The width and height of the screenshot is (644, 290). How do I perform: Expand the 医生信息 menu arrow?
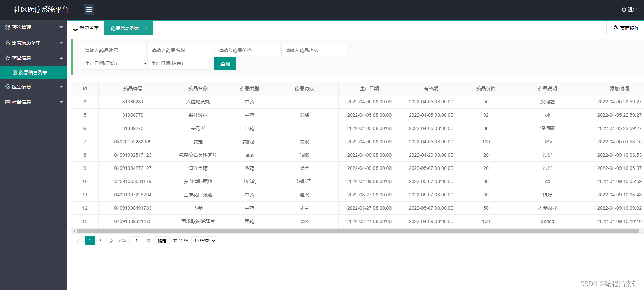(x=61, y=87)
